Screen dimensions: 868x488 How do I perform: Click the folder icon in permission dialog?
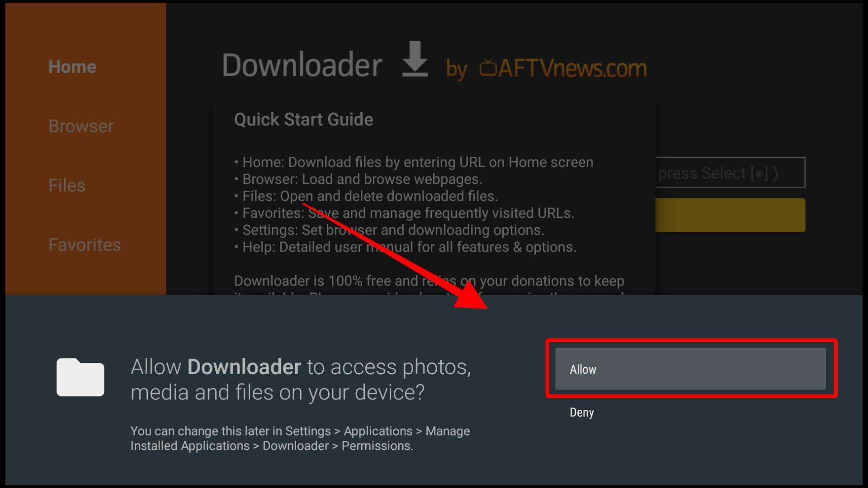(79, 379)
